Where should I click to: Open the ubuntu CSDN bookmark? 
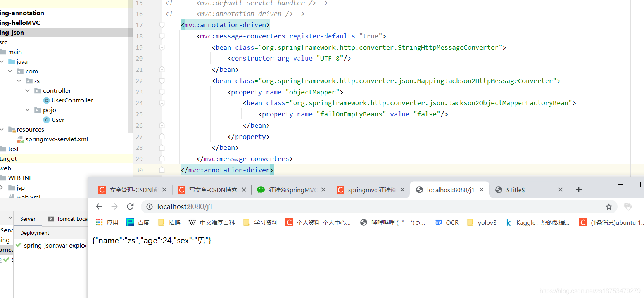click(x=611, y=222)
